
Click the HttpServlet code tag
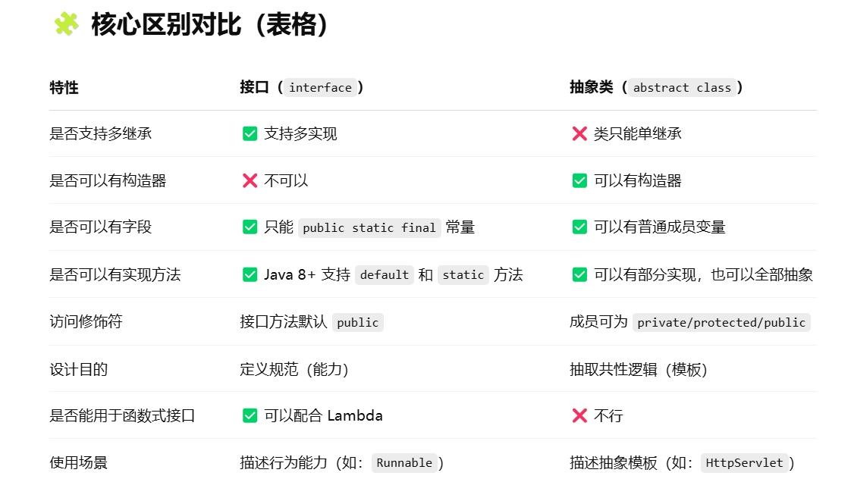[x=744, y=462]
